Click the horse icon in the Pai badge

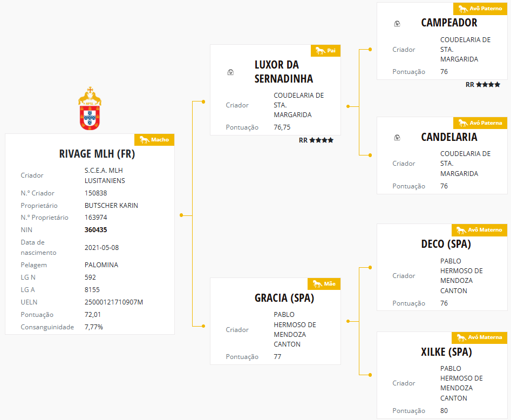(x=320, y=51)
